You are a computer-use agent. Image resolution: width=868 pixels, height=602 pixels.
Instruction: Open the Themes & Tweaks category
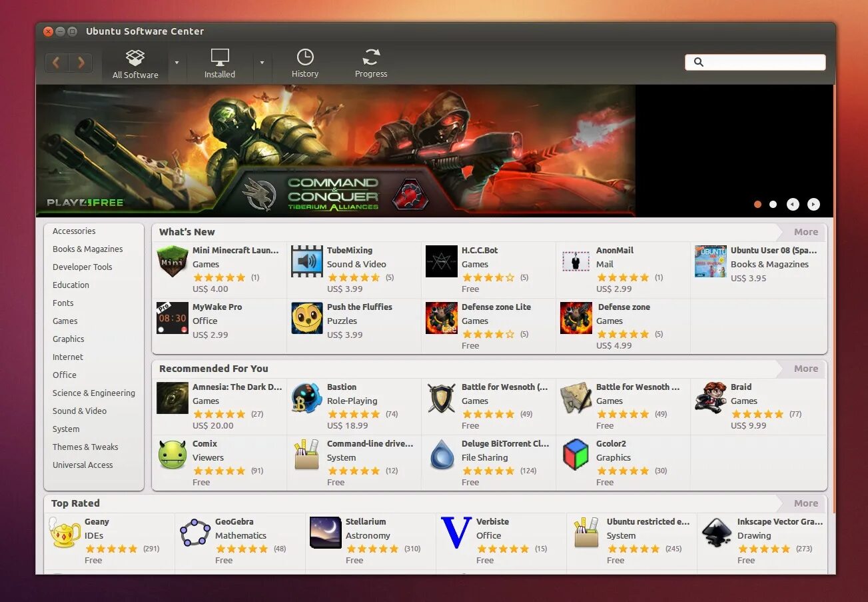point(85,447)
